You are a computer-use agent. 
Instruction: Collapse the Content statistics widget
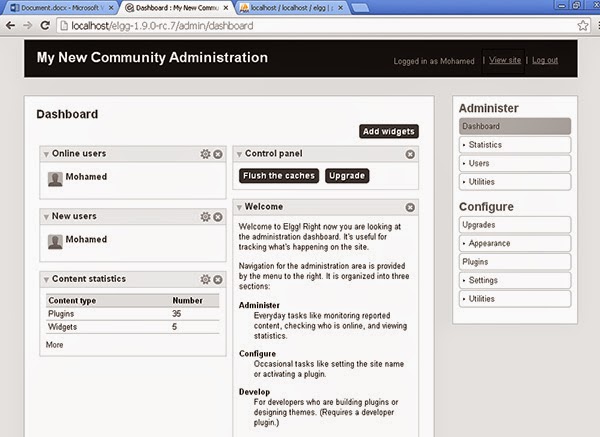(46, 280)
